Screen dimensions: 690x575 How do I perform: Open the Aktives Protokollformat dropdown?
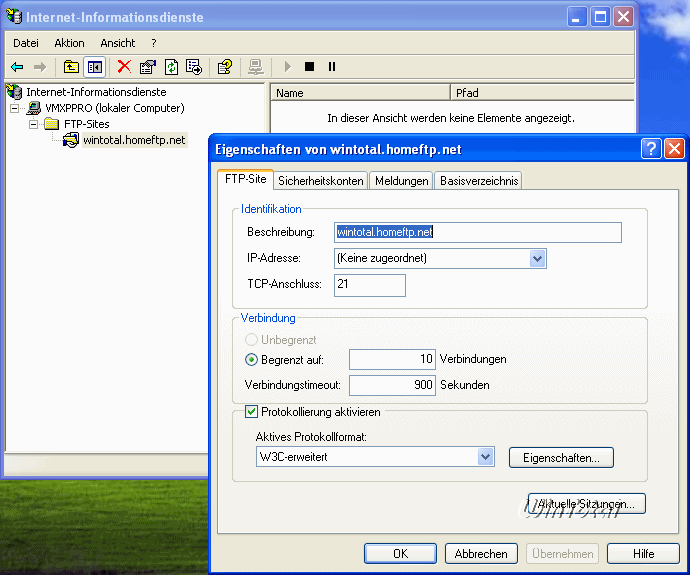pos(485,457)
